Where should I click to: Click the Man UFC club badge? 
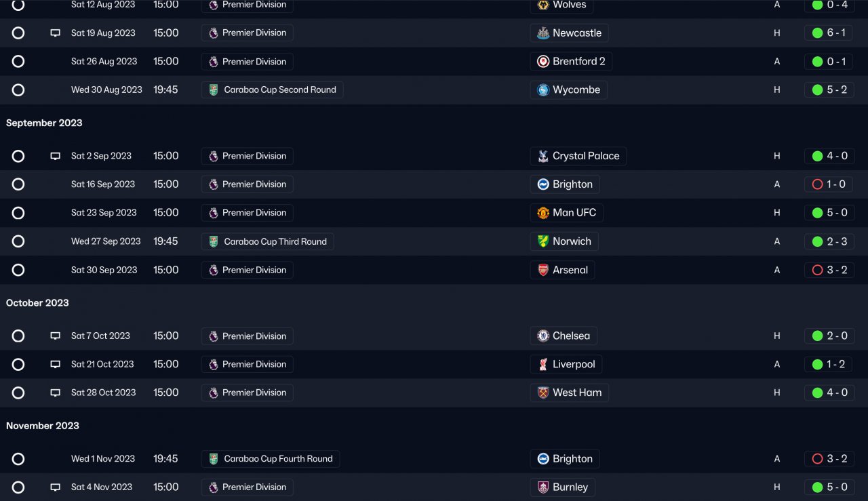543,213
